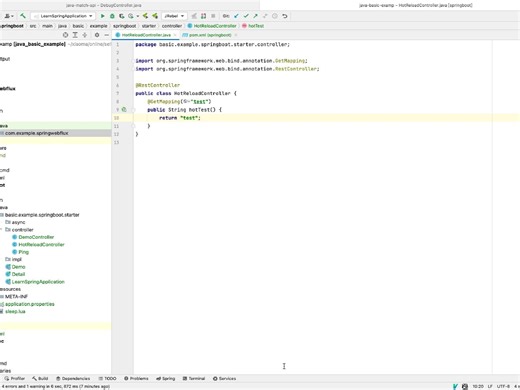Open the Terminal tool window

[x=194, y=378]
